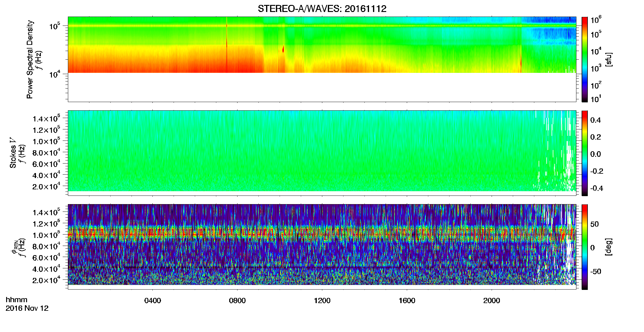Click the Stokes V spectrogram panel
Image resolution: width=644 pixels, height=332 pixels.
[322, 153]
